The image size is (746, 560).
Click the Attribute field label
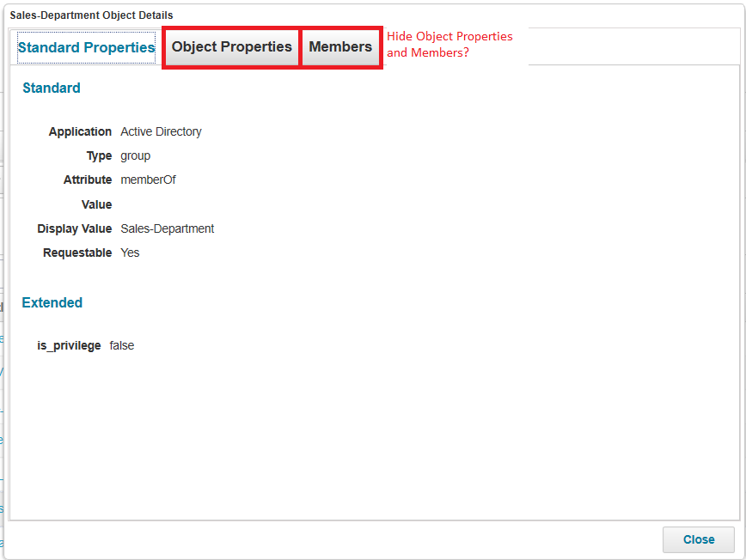pyautogui.click(x=88, y=180)
